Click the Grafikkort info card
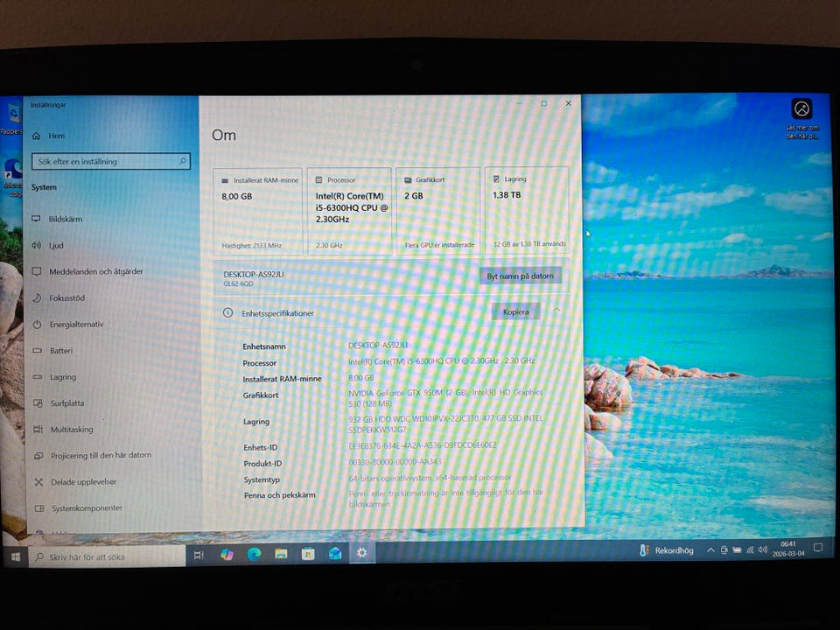 point(438,211)
